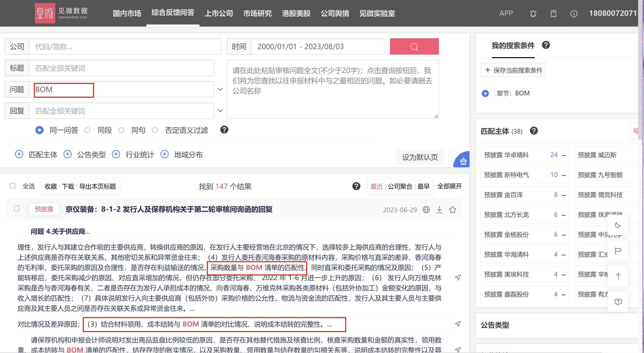Click minus icon for 新特电气
644x353 pixels.
(564, 175)
